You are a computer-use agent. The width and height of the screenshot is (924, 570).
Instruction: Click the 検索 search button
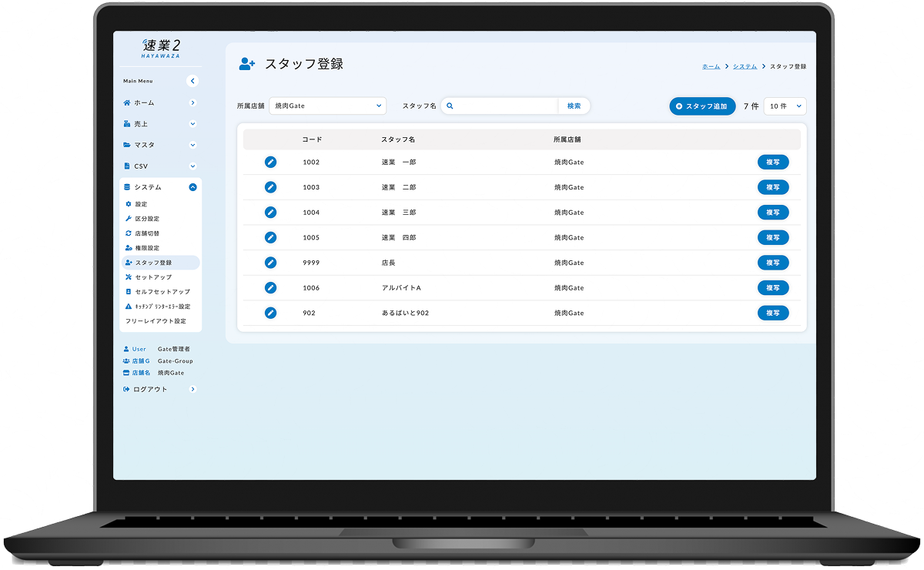574,106
